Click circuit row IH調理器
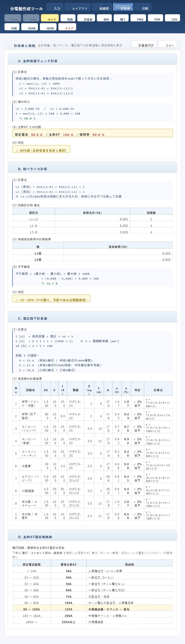 (x=92, y=490)
